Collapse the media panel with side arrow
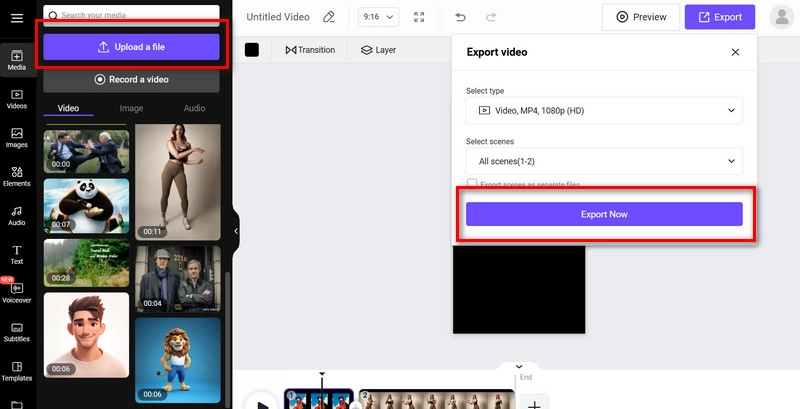The width and height of the screenshot is (800, 409). (x=236, y=231)
